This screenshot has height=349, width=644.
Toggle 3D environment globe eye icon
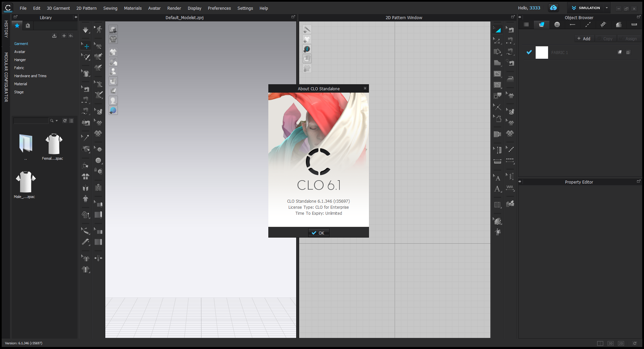pos(113,110)
